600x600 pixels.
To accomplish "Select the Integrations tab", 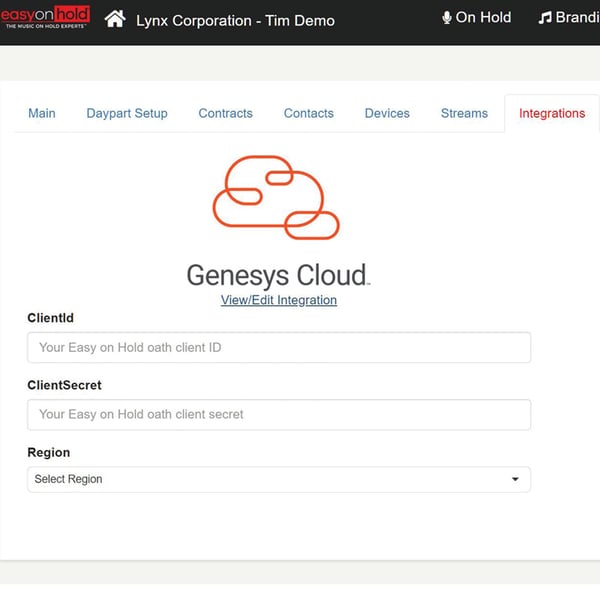I will tap(552, 114).
